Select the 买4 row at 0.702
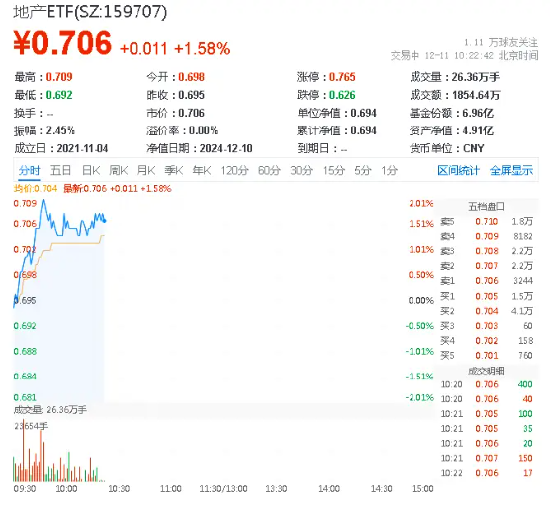The height and width of the screenshot is (505, 550). click(487, 341)
